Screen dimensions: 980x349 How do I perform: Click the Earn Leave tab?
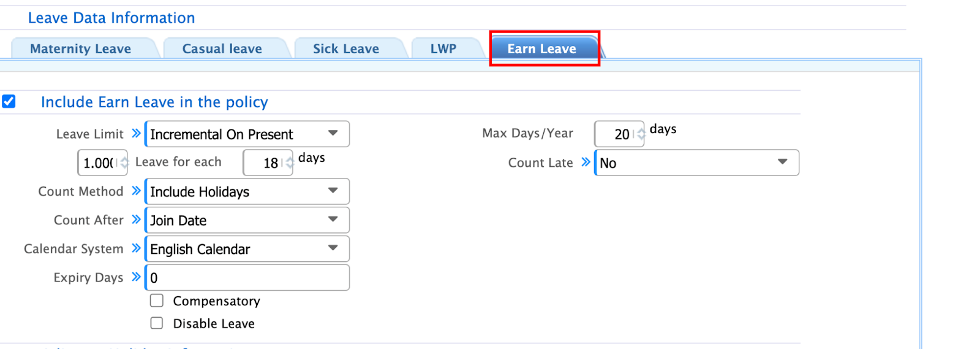(x=541, y=49)
